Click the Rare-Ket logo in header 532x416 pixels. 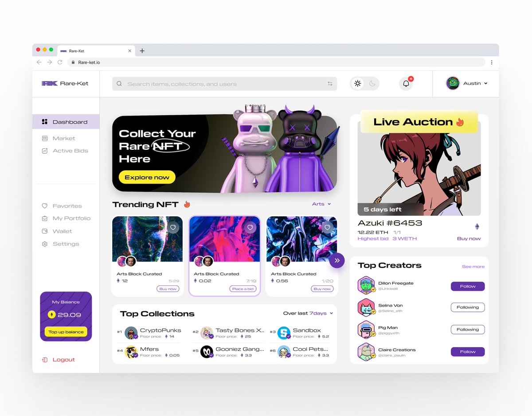(x=65, y=83)
